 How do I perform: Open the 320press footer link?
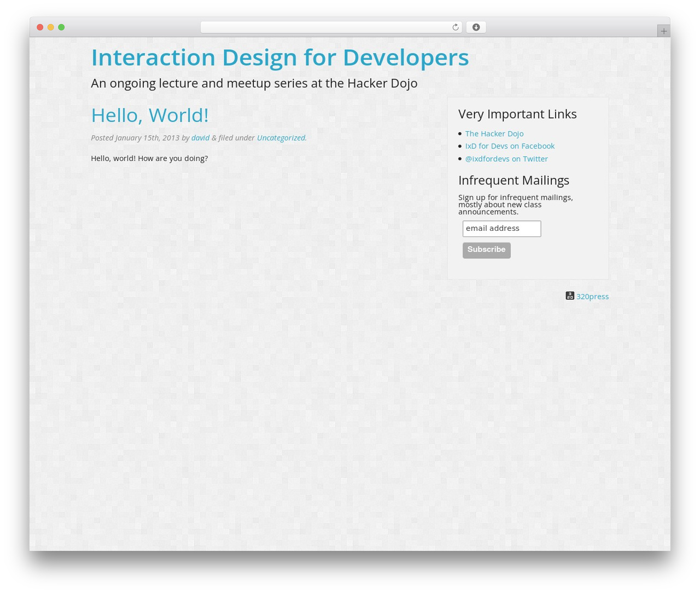pos(592,296)
